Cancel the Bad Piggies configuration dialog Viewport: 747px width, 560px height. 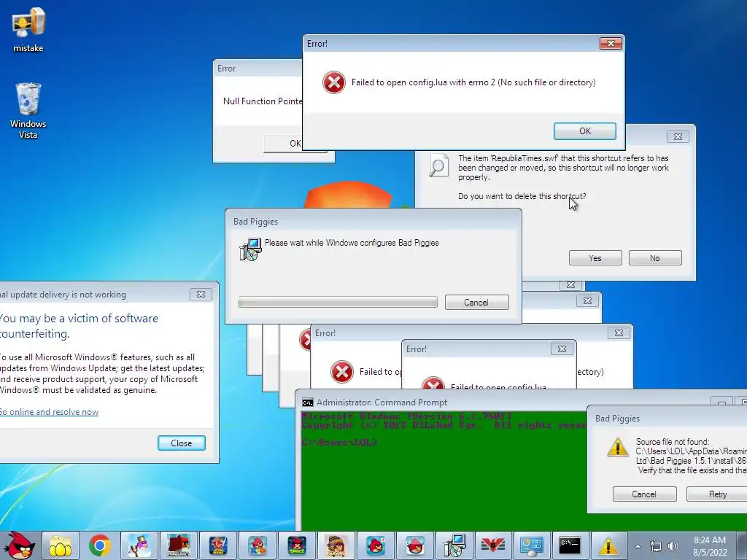pyautogui.click(x=476, y=302)
